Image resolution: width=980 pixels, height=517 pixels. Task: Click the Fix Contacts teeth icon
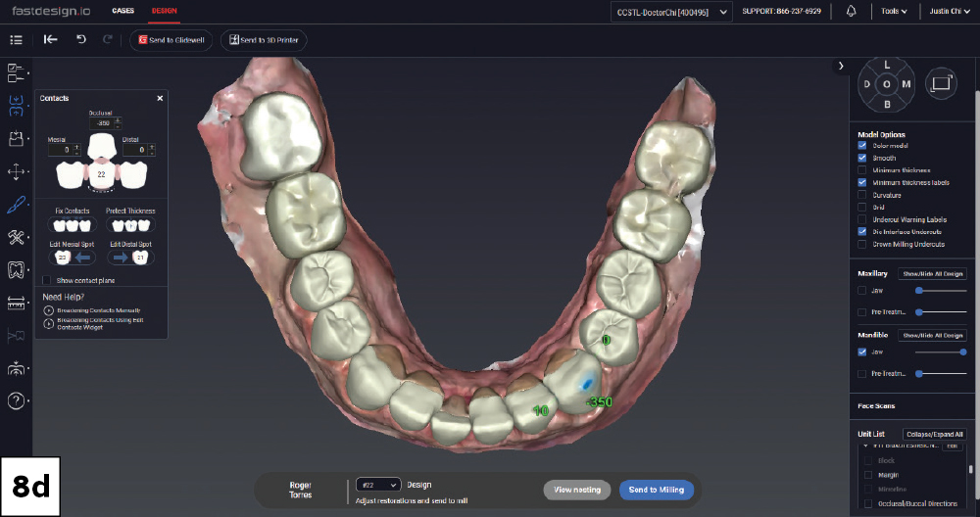click(72, 225)
